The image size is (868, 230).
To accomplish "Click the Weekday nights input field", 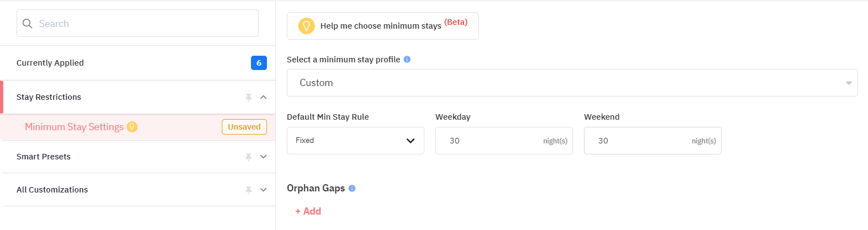I will 504,141.
